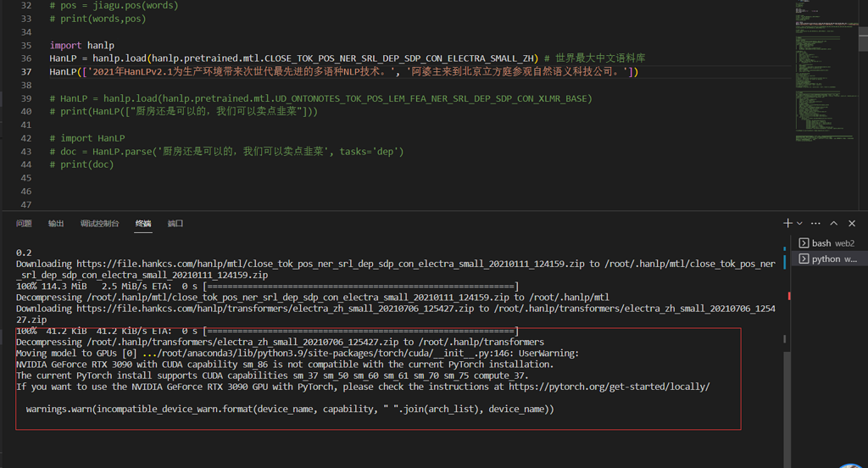Maximize the panel with the up chevron
868x468 pixels.
(x=834, y=223)
